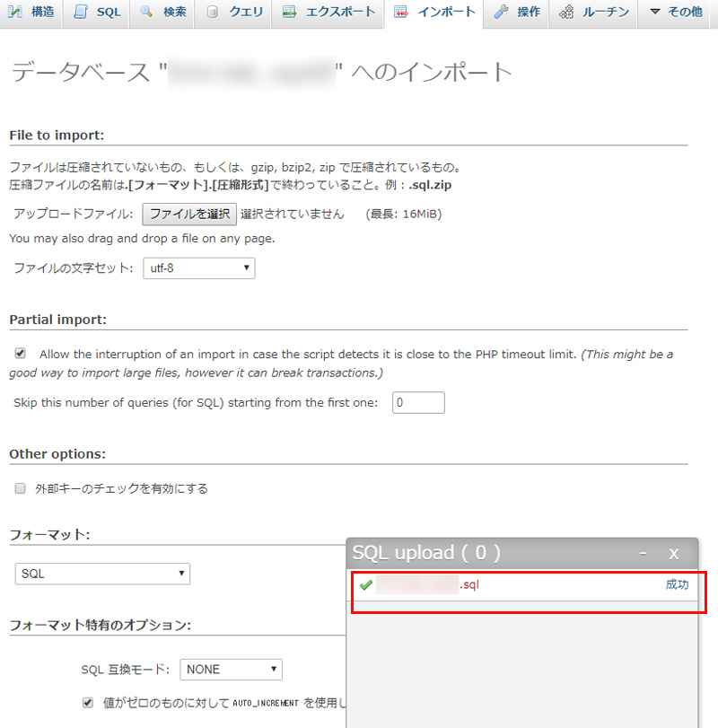Click the 操作 wrench icon
The width and height of the screenshot is (718, 728).
pos(501,12)
